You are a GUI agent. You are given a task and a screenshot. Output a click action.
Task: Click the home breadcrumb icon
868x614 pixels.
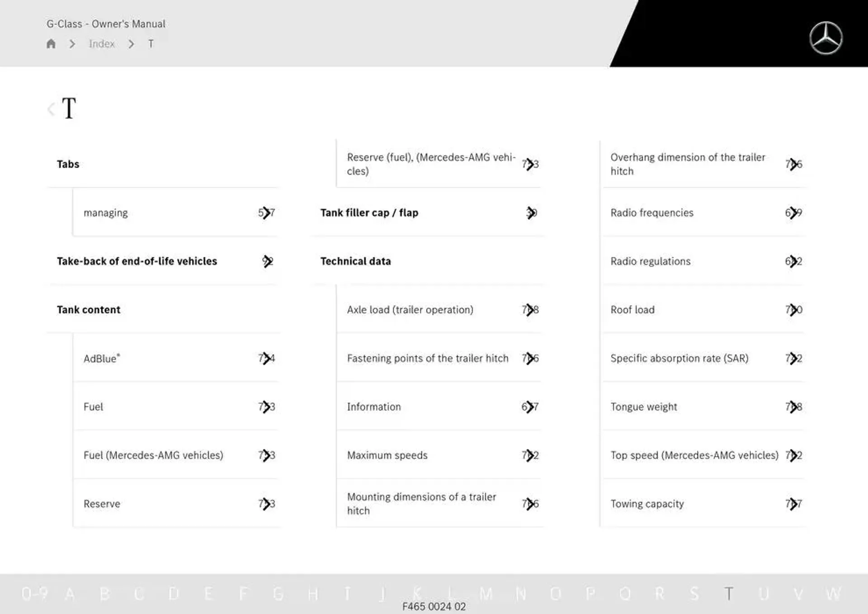pos(52,43)
